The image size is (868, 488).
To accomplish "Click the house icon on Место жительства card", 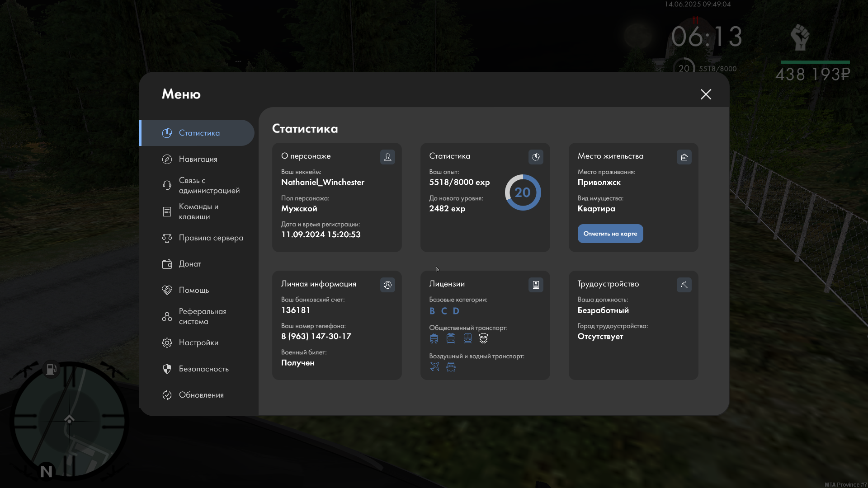I will [684, 157].
